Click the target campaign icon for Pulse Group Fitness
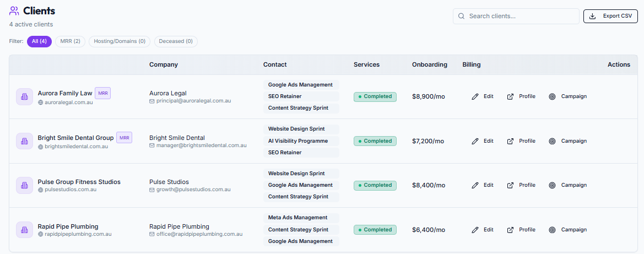Image resolution: width=644 pixels, height=254 pixels. coord(553,185)
